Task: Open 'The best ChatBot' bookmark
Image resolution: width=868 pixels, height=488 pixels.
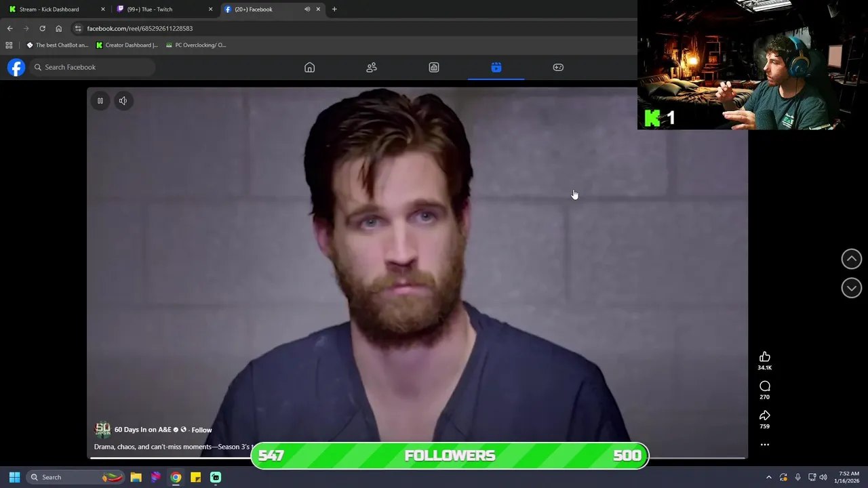Action: (x=58, y=45)
